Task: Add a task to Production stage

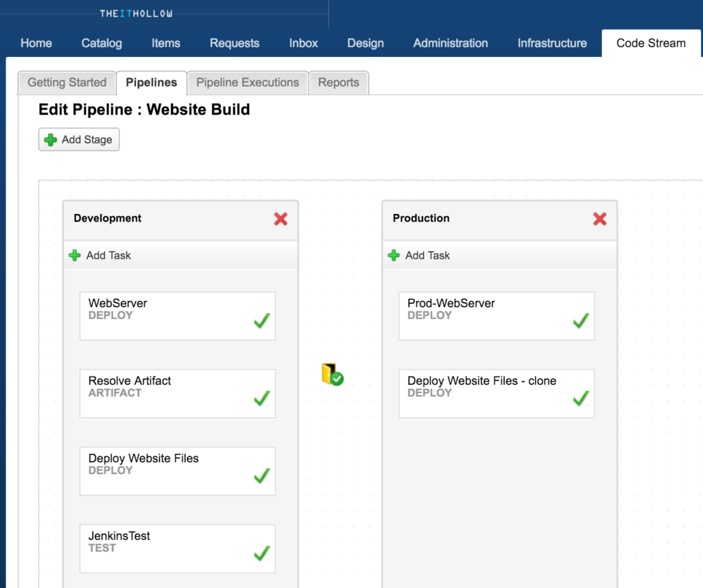Action: pyautogui.click(x=420, y=255)
